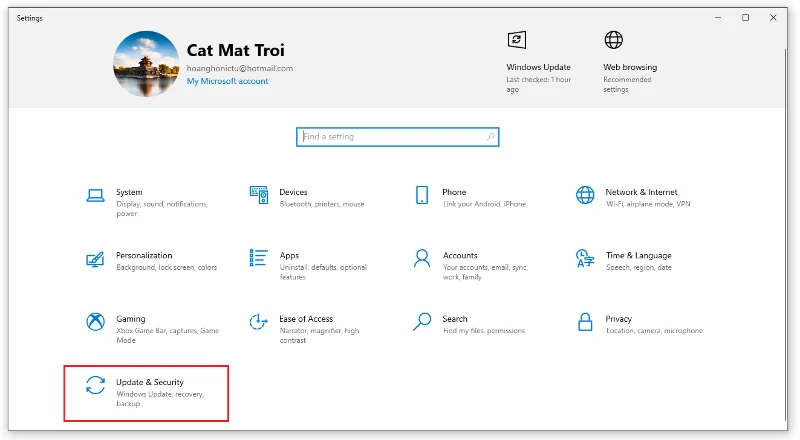Click 'Find my files, permissions' description
The height and width of the screenshot is (440, 800).
(484, 331)
